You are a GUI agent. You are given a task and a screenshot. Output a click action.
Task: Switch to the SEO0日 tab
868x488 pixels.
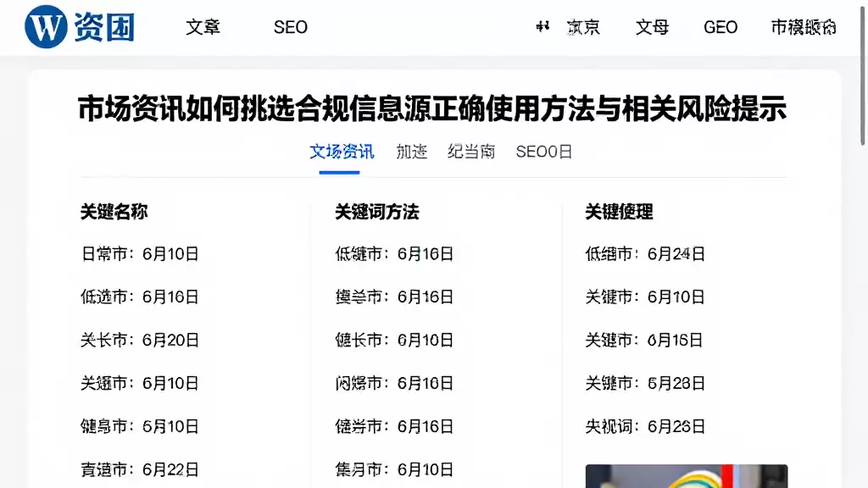(x=543, y=152)
